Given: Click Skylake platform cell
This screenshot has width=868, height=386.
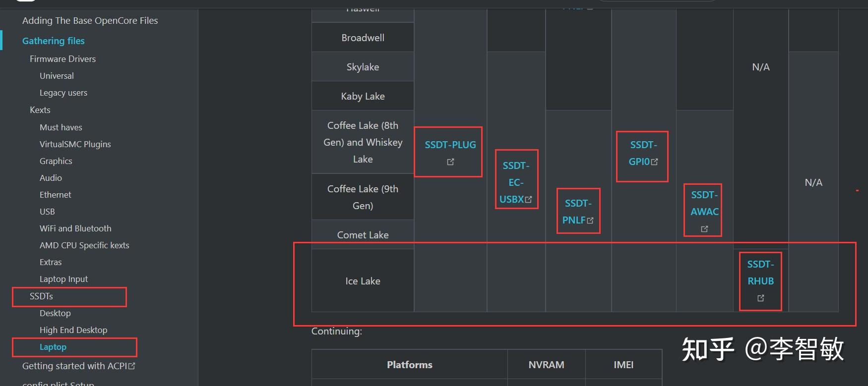Looking at the screenshot, I should [363, 66].
